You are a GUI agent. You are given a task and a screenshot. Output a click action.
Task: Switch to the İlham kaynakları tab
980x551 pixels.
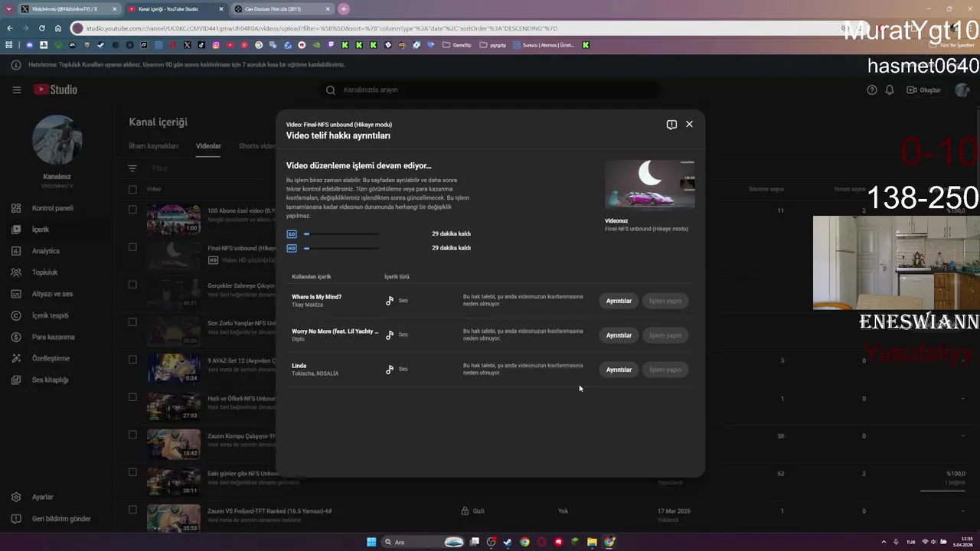[153, 146]
